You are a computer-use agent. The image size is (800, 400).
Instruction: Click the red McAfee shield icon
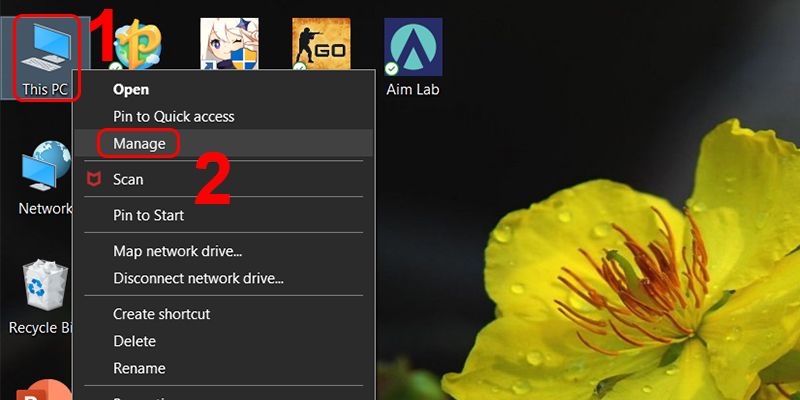[93, 180]
